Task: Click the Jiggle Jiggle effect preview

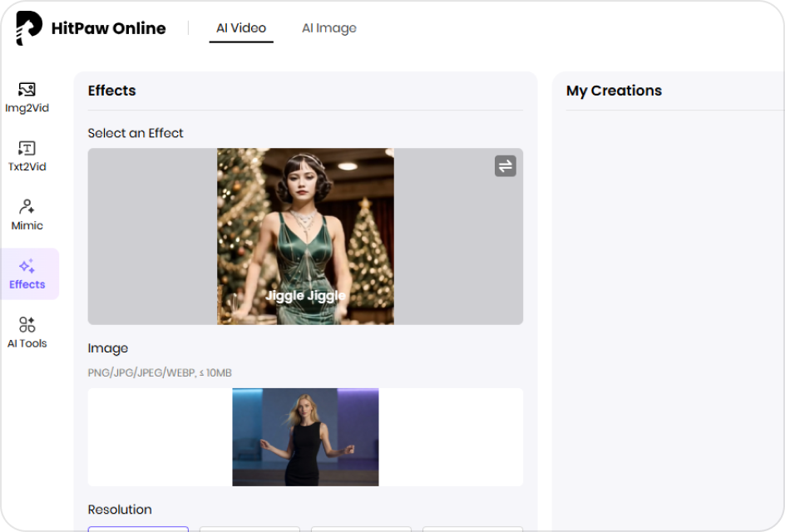Action: [305, 236]
